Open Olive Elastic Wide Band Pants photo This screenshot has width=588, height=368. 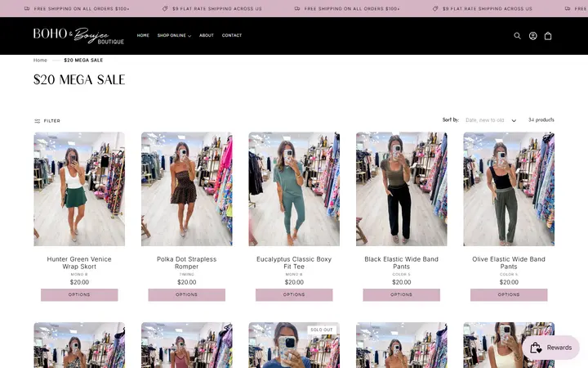[x=509, y=189]
